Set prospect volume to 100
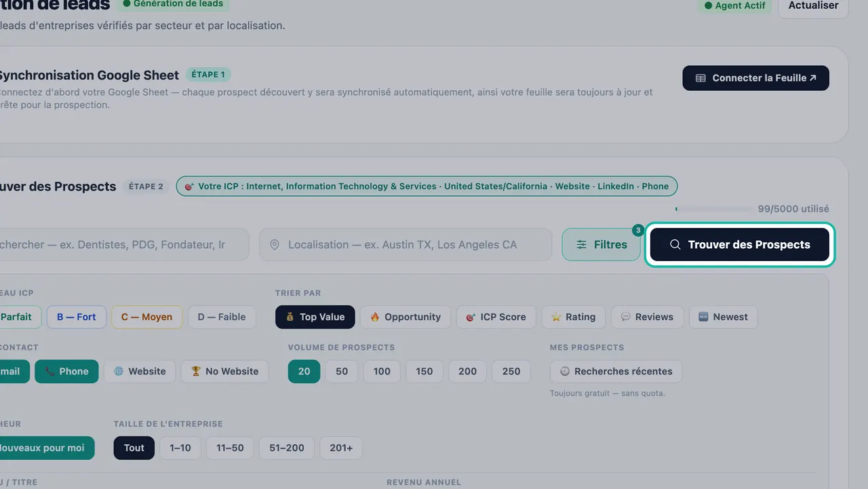Image resolution: width=868 pixels, height=489 pixels. [382, 371]
